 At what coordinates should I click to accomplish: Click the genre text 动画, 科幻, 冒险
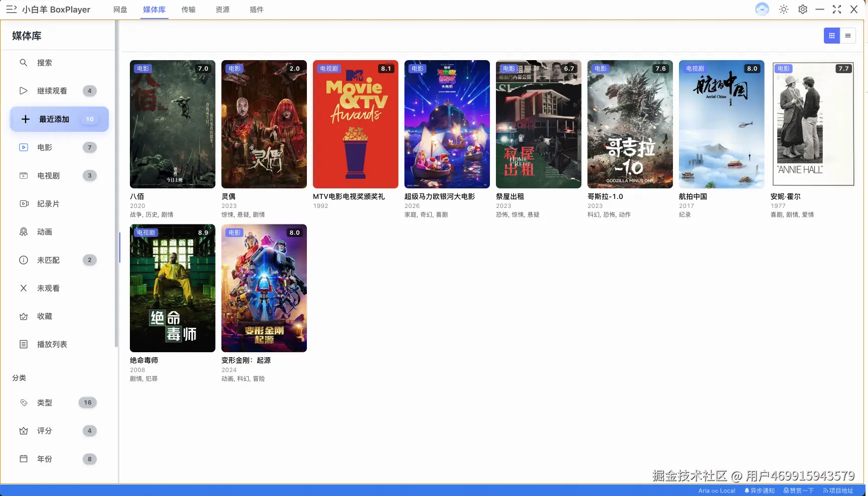click(x=243, y=379)
